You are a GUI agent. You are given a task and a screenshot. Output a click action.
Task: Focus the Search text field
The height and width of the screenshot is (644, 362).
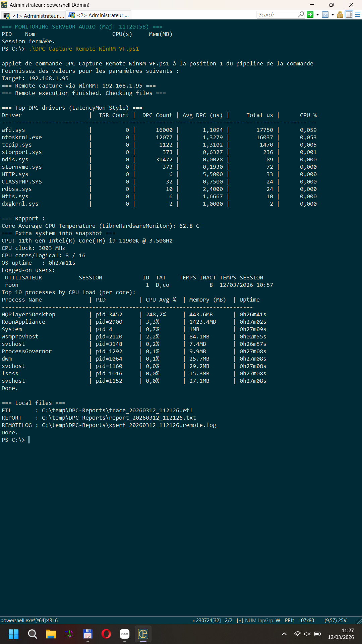pos(277,14)
